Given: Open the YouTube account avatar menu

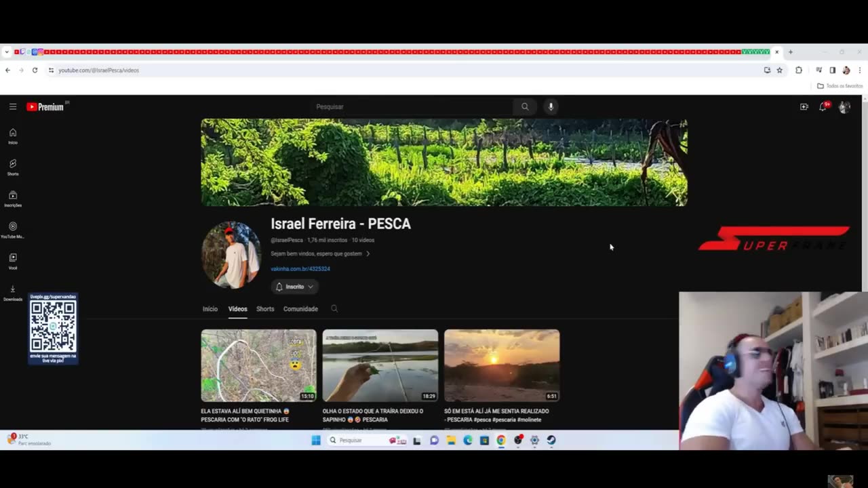Looking at the screenshot, I should pos(844,107).
